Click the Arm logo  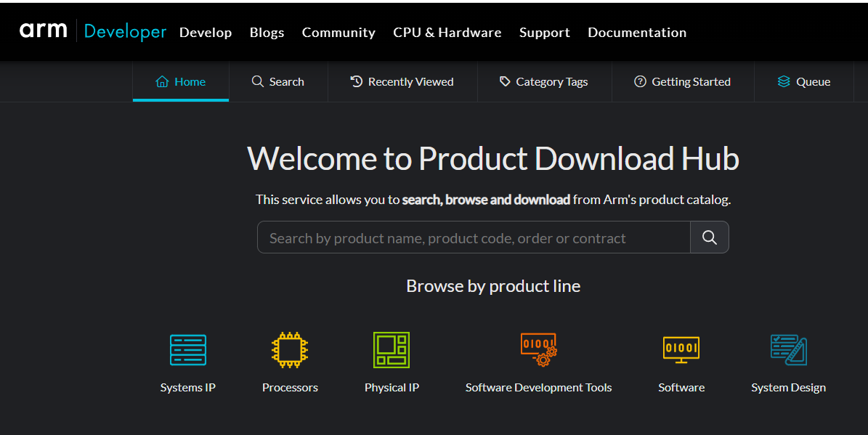44,31
